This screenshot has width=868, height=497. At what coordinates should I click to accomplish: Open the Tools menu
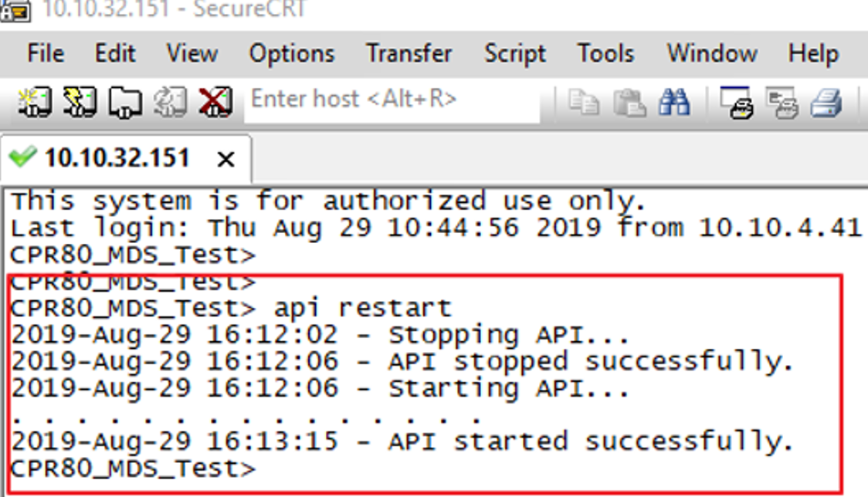click(605, 54)
